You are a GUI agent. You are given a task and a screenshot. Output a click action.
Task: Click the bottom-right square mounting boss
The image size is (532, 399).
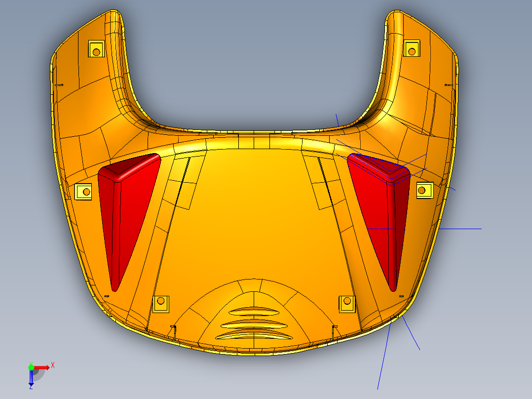point(346,304)
